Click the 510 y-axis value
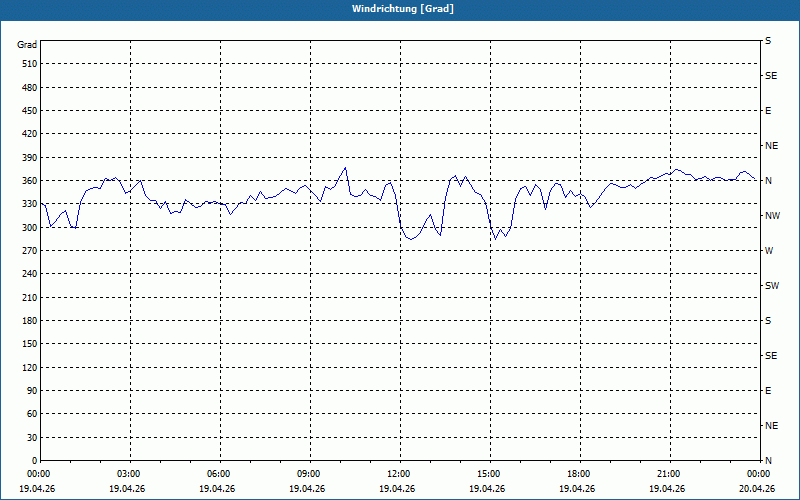The height and width of the screenshot is (500, 800). (30, 64)
